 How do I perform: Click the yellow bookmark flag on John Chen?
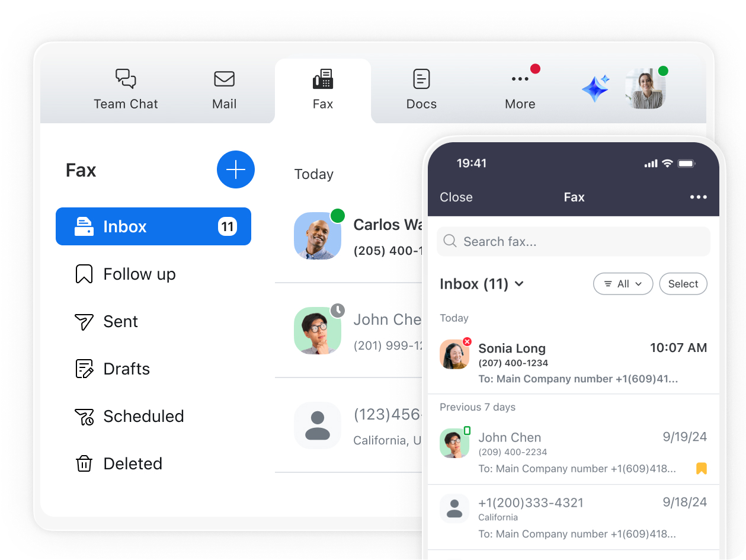point(701,469)
